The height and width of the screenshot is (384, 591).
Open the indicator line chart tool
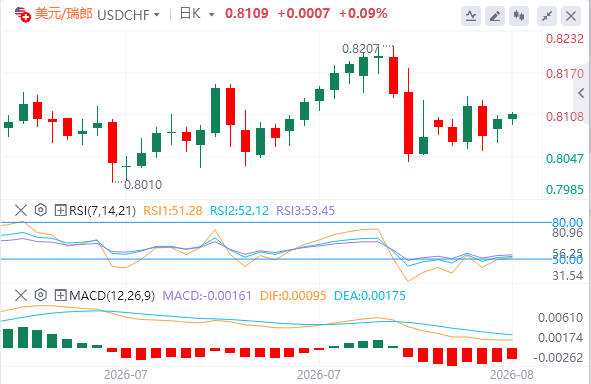pos(471,16)
